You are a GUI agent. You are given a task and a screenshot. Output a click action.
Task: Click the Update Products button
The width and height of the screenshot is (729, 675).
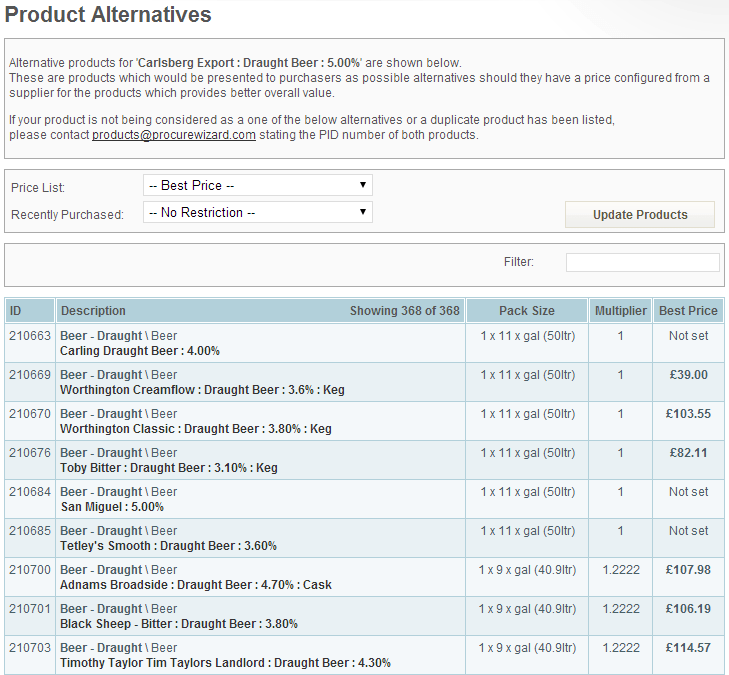coord(640,215)
